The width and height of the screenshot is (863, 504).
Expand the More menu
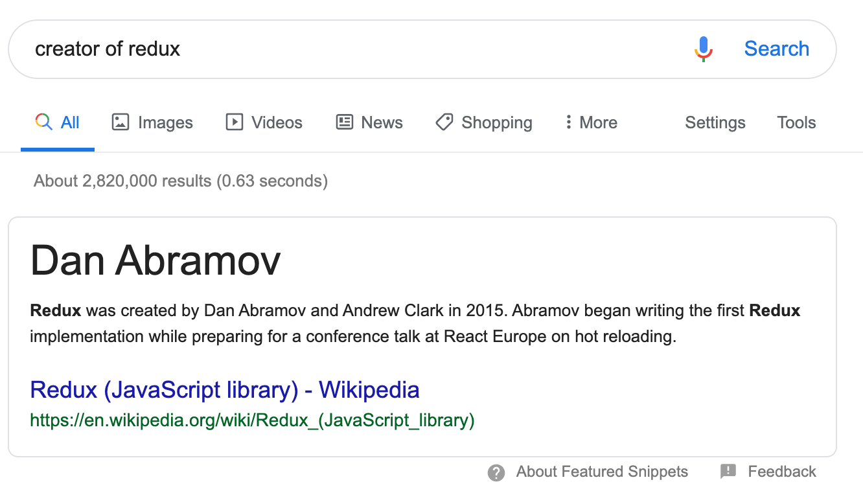[x=591, y=122]
